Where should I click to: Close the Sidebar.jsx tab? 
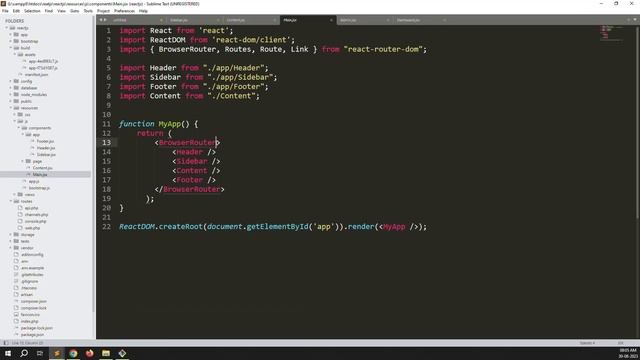pos(218,20)
